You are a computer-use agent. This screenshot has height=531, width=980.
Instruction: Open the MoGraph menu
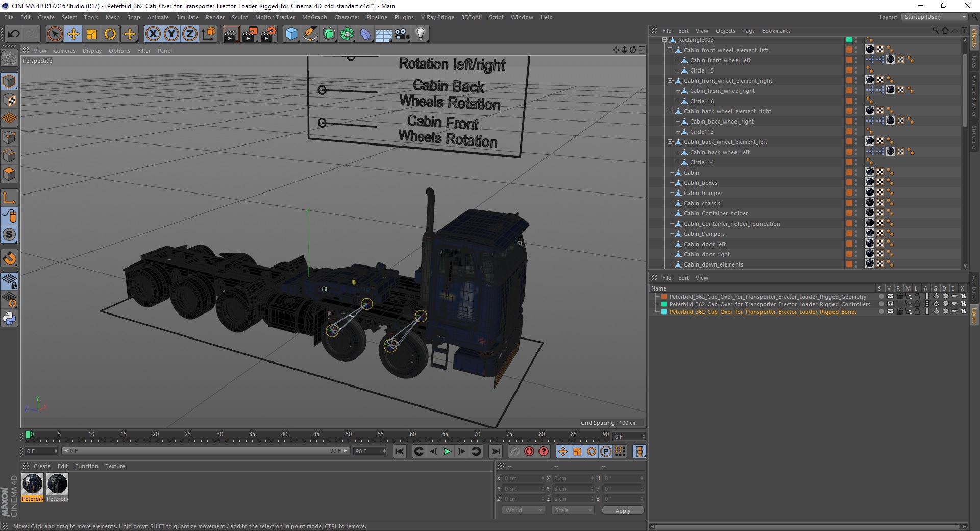(x=314, y=17)
